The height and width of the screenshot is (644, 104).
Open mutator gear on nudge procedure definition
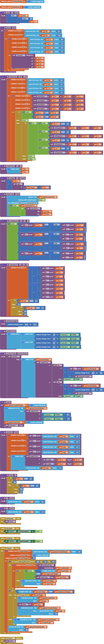click(2, 178)
